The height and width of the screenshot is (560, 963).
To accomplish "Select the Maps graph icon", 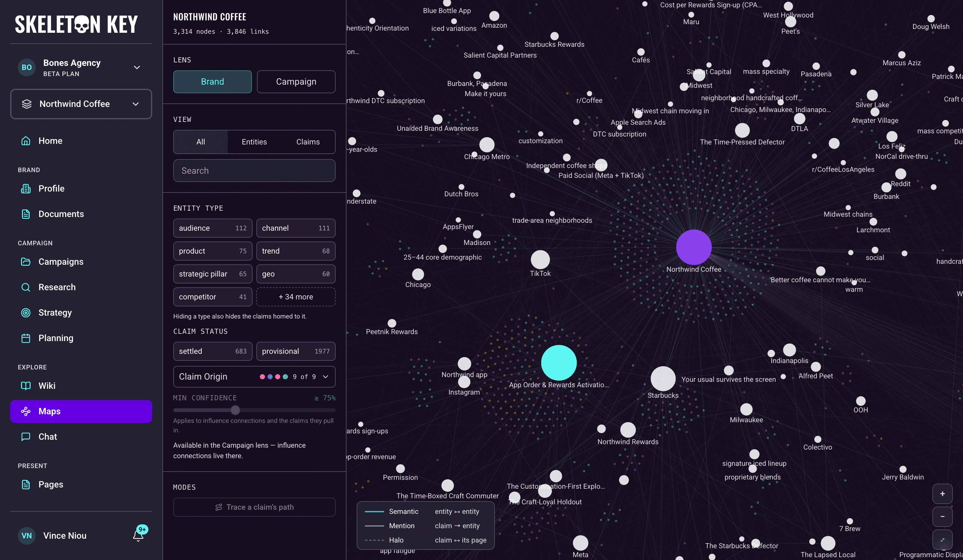I will click(25, 411).
